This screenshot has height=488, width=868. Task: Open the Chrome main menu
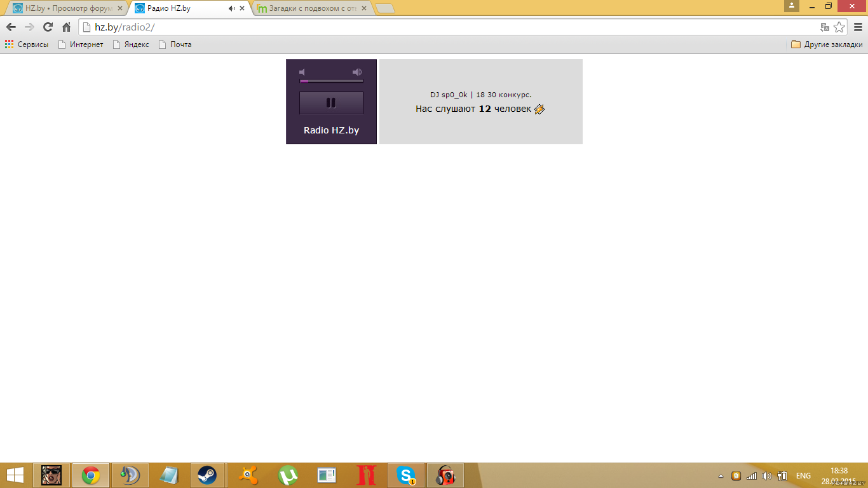858,27
